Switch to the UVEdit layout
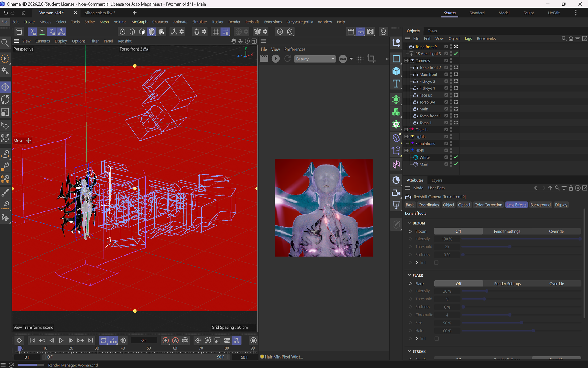 tap(554, 13)
